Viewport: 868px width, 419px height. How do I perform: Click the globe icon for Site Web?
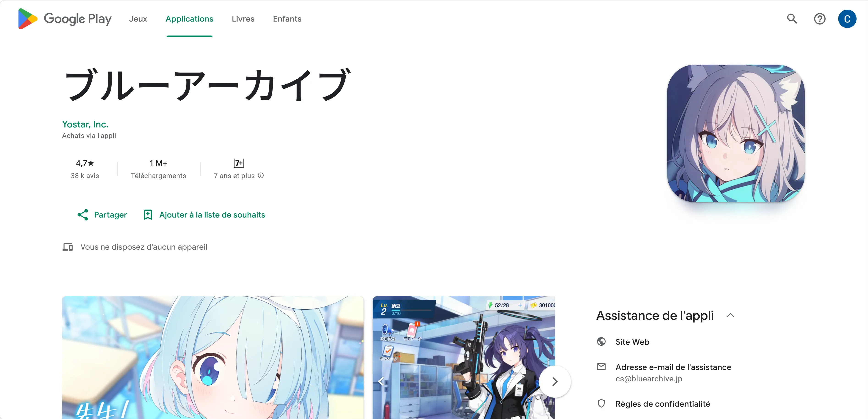601,342
